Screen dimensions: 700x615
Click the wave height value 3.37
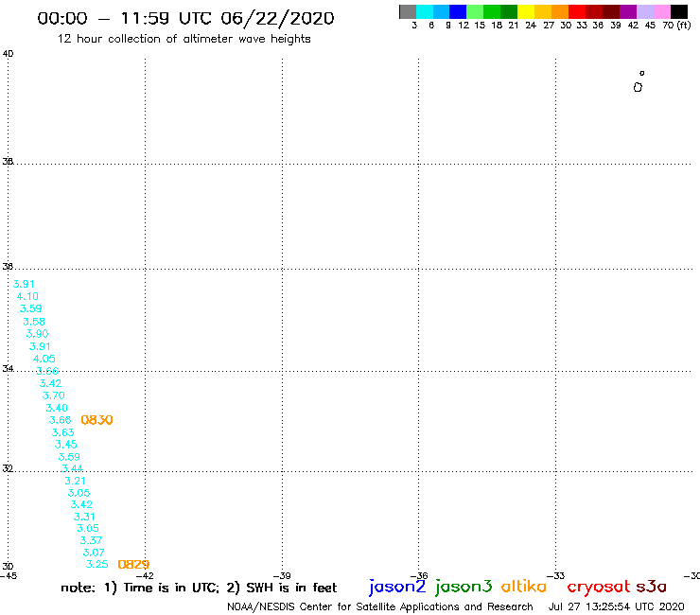click(91, 540)
